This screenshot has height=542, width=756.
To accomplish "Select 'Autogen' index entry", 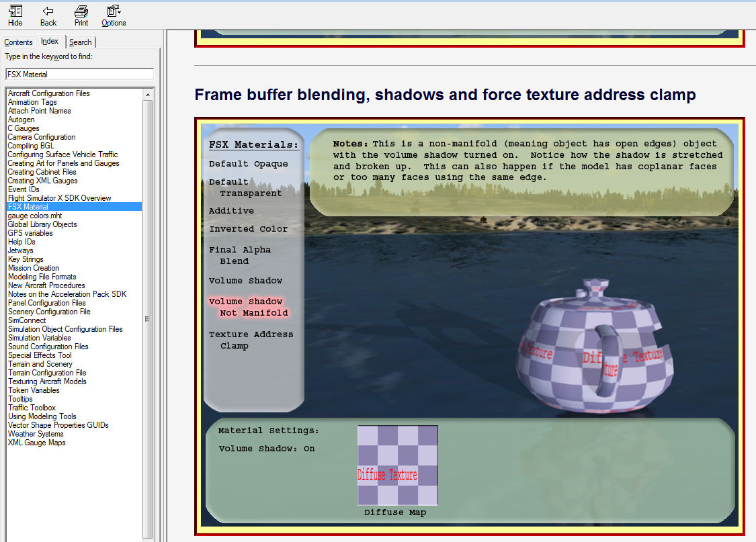I will tap(22, 120).
